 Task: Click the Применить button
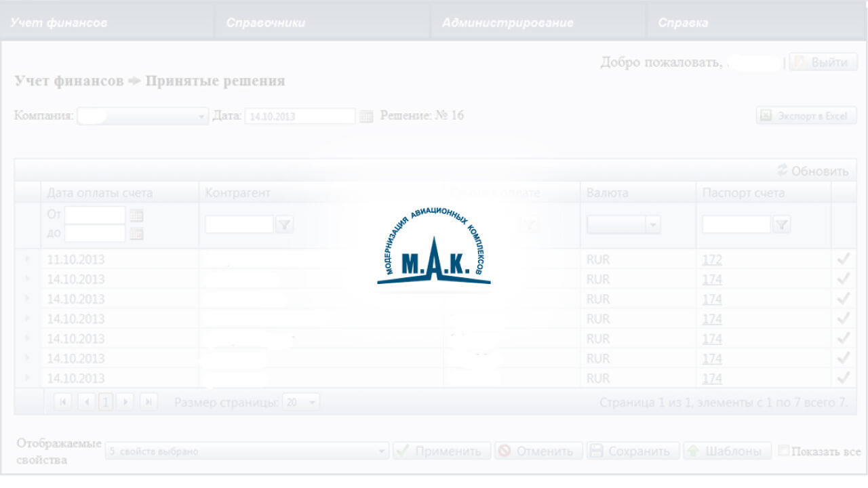(x=442, y=451)
